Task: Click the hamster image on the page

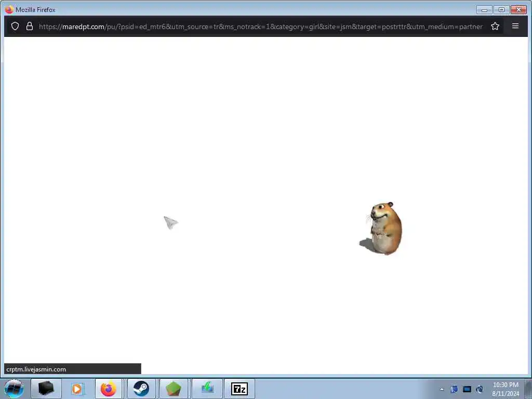Action: 381,229
